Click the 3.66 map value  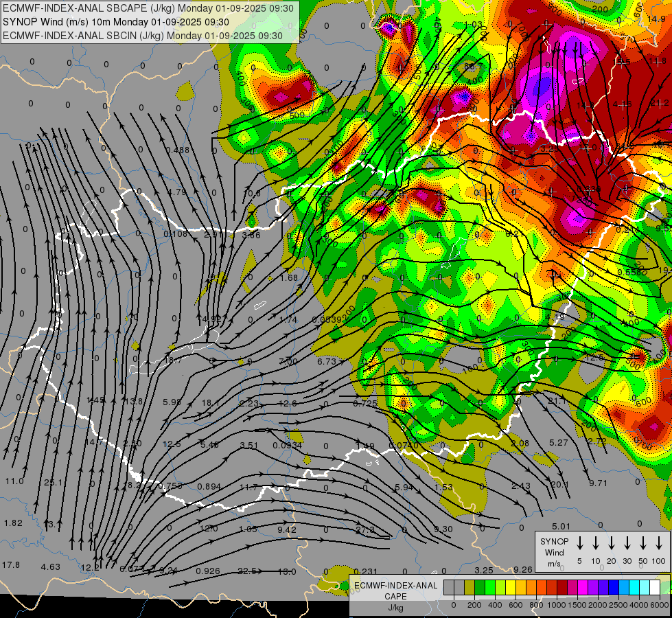pyautogui.click(x=251, y=235)
